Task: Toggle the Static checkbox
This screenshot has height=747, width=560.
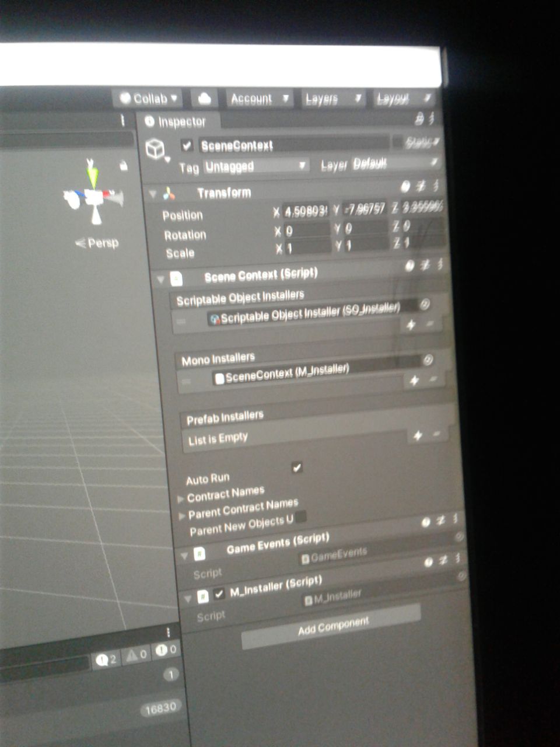Action: tap(398, 142)
